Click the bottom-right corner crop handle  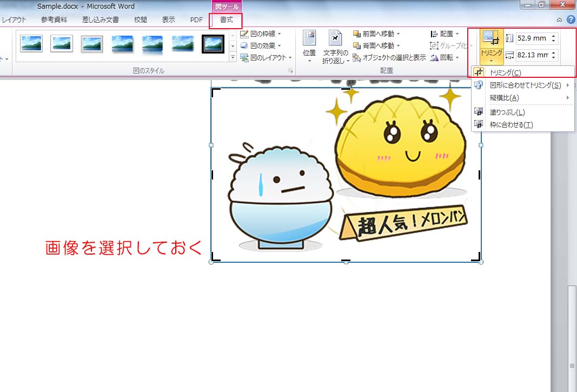[476, 257]
